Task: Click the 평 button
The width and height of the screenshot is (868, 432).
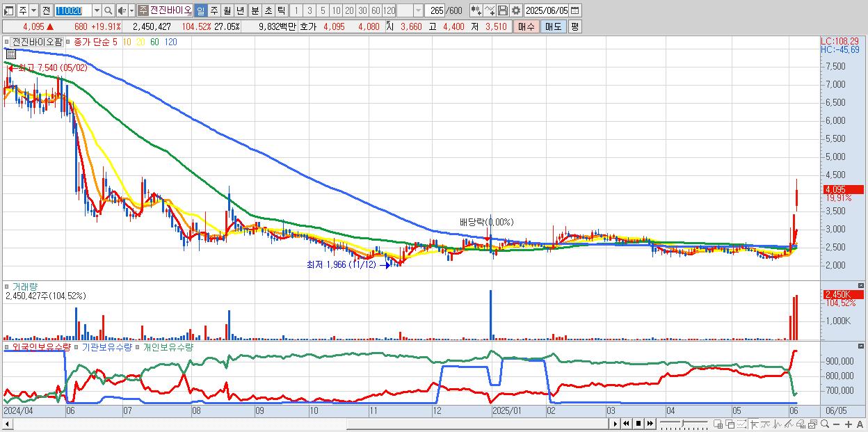Action: click(x=574, y=26)
